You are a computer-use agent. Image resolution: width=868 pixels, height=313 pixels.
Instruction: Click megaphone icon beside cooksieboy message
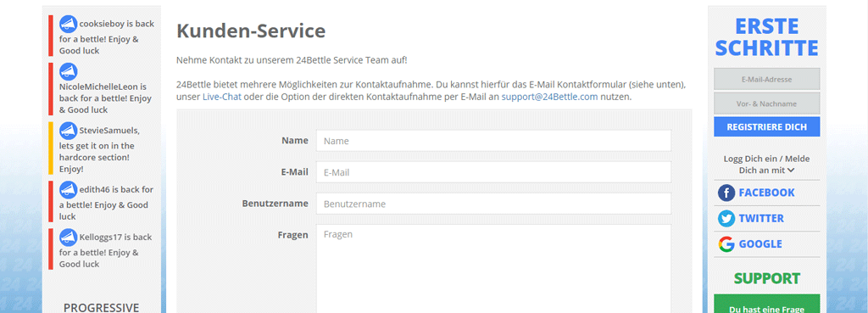68,24
